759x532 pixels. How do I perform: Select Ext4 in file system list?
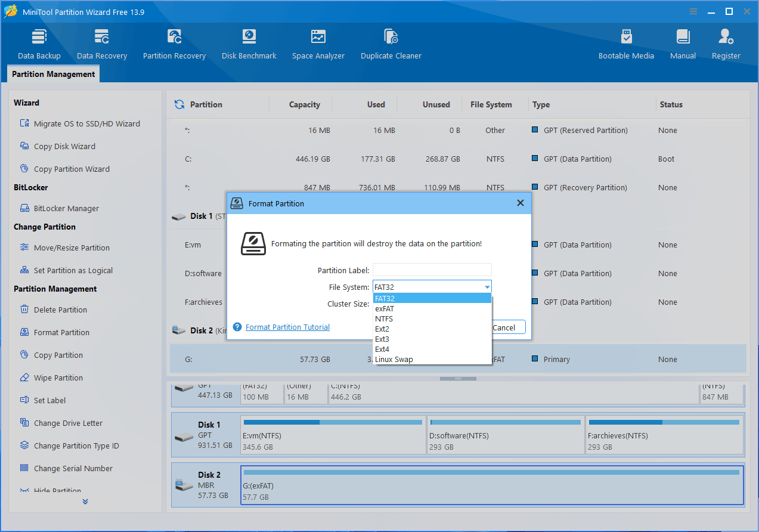[432, 349]
